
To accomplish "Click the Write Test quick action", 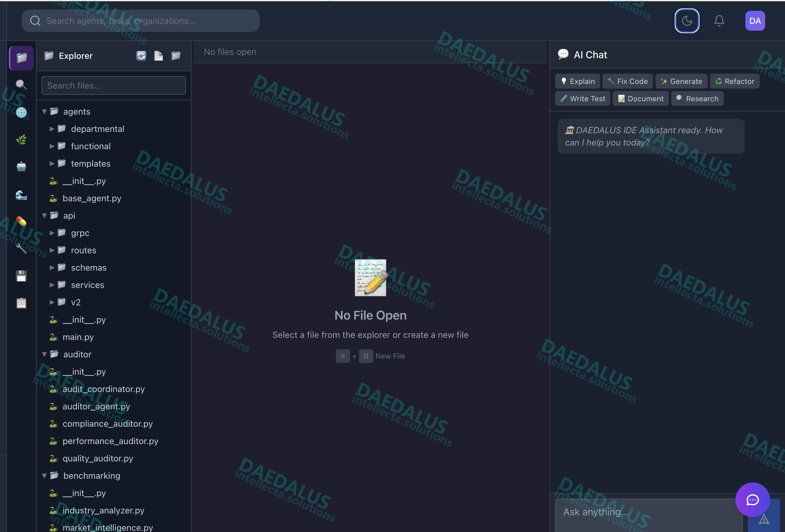I will pos(583,98).
